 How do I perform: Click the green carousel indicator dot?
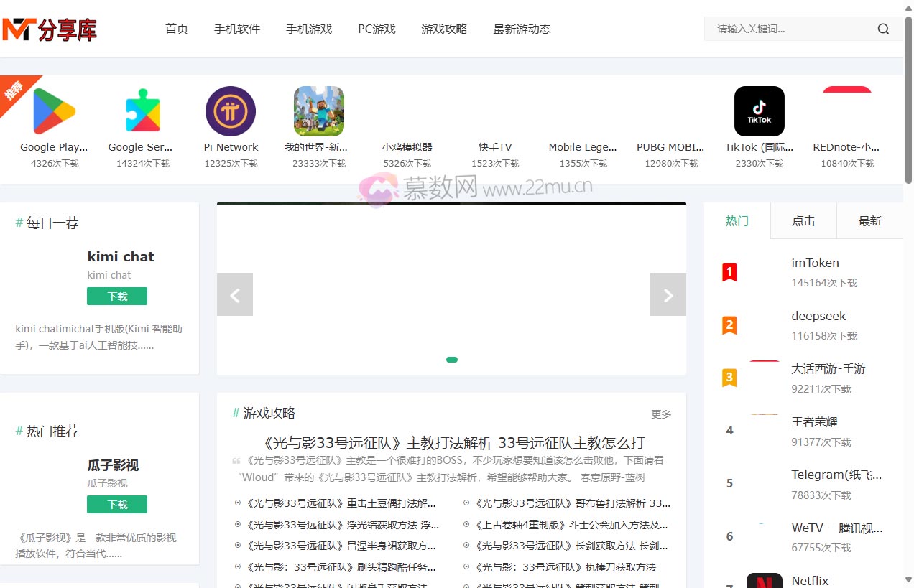(x=452, y=360)
